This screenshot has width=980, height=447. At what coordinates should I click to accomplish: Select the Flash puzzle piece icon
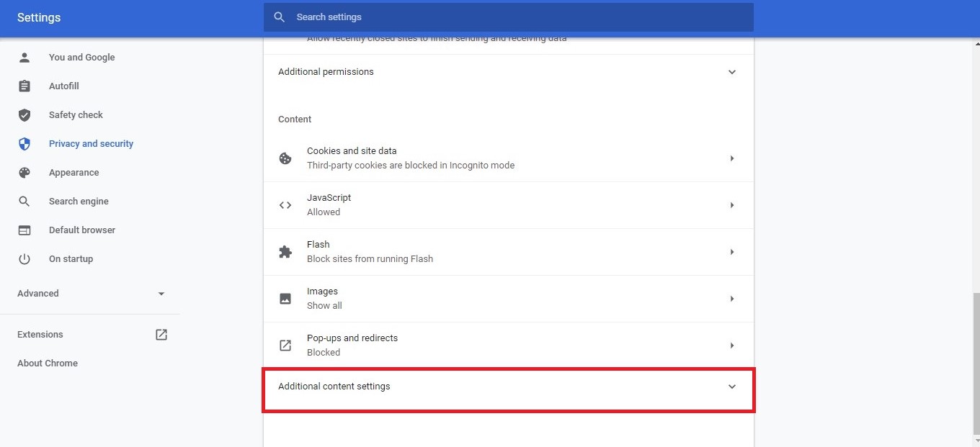pyautogui.click(x=285, y=251)
